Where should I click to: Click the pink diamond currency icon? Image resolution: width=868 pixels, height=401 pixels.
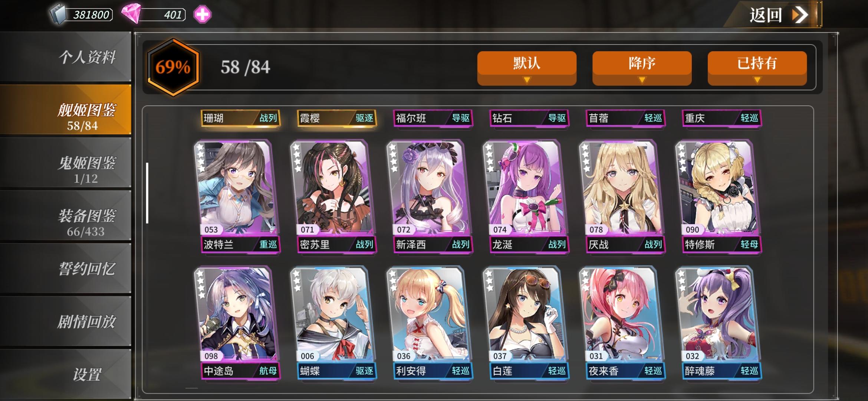coord(131,13)
